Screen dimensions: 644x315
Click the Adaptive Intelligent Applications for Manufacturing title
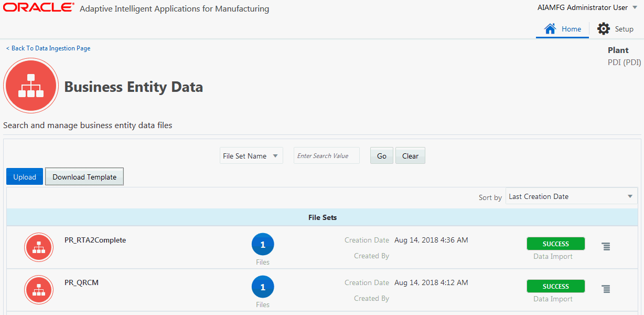175,9
